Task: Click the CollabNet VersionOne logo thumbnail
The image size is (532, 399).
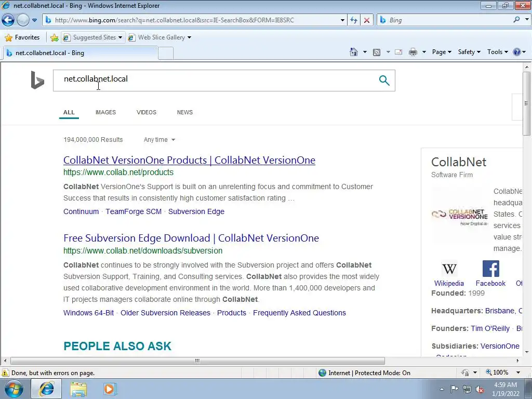Action: [x=460, y=217]
